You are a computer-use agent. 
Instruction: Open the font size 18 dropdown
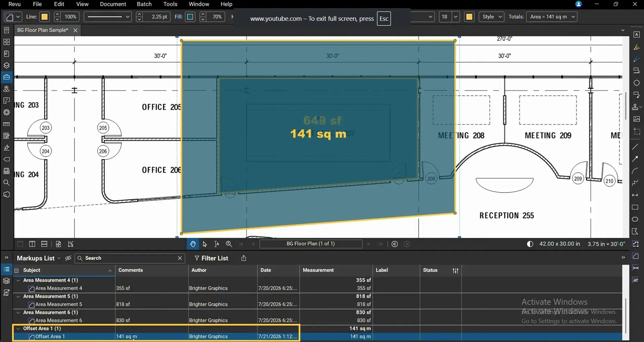456,17
